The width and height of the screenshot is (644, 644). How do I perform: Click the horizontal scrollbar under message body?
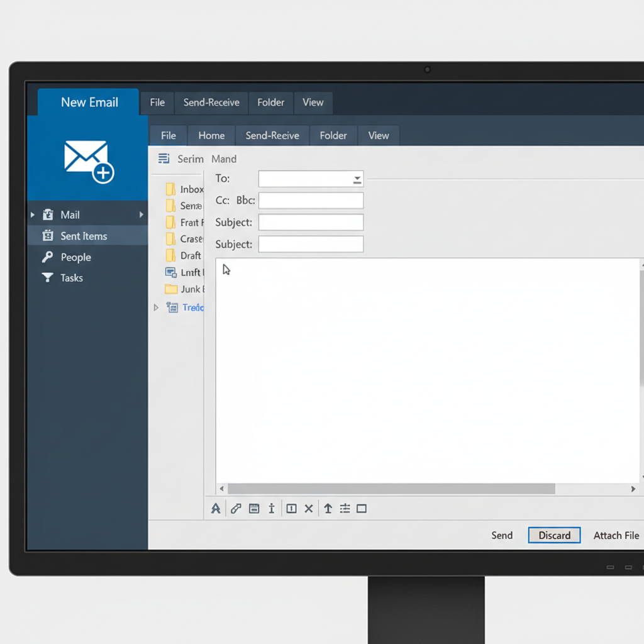tap(391, 489)
